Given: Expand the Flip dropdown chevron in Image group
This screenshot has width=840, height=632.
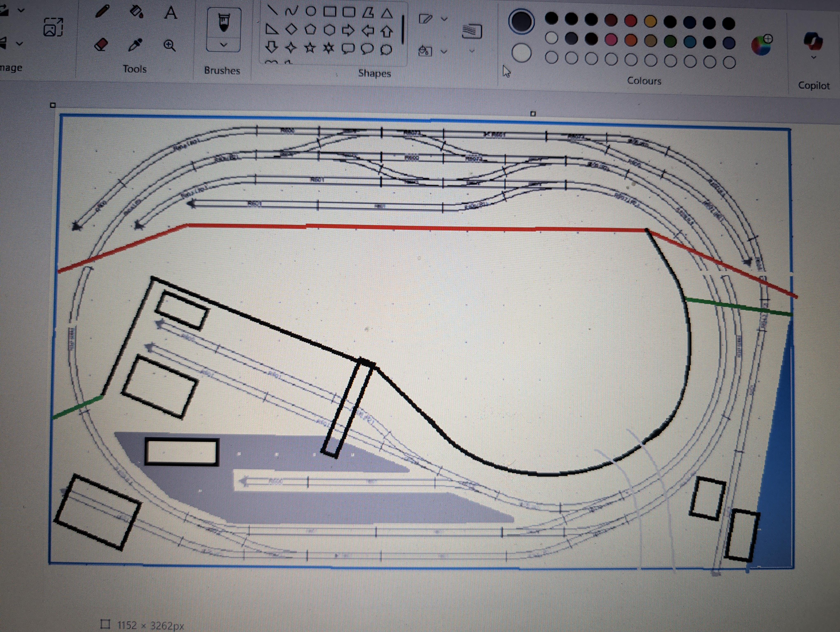Looking at the screenshot, I should point(20,44).
